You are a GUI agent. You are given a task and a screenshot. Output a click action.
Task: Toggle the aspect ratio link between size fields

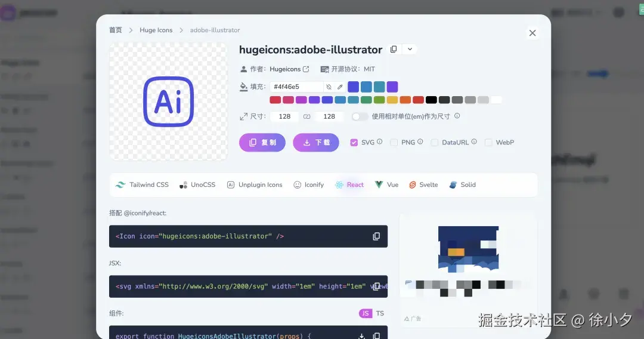[307, 117]
